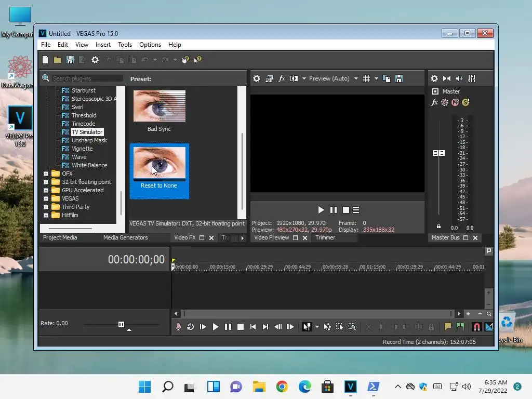This screenshot has width=532, height=399.
Task: Click the Search plug-ins field
Action: (87, 79)
